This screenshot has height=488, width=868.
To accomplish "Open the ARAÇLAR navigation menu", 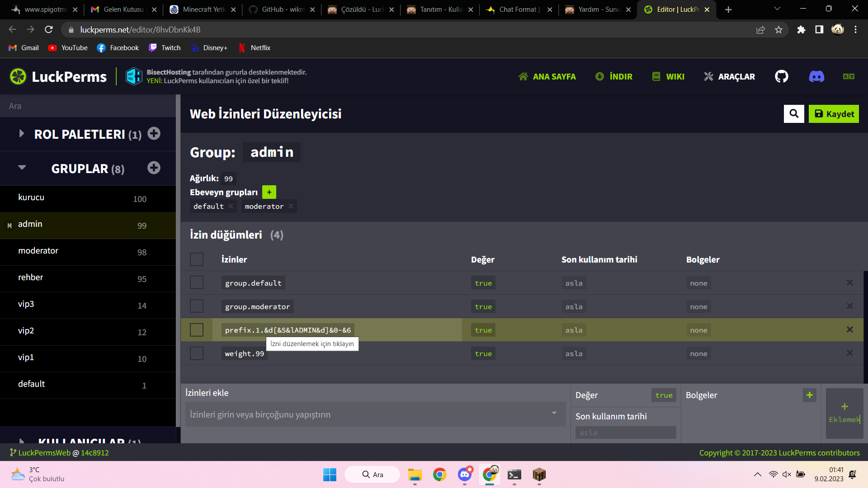I will pyautogui.click(x=729, y=76).
